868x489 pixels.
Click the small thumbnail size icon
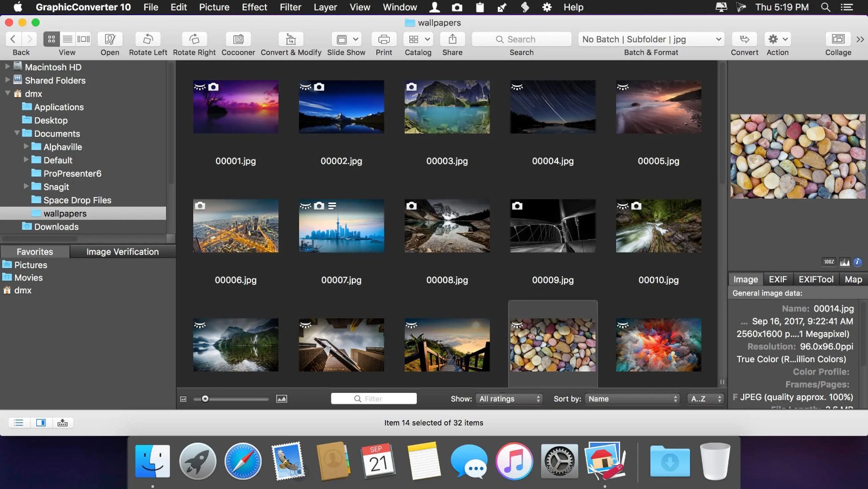tap(183, 399)
